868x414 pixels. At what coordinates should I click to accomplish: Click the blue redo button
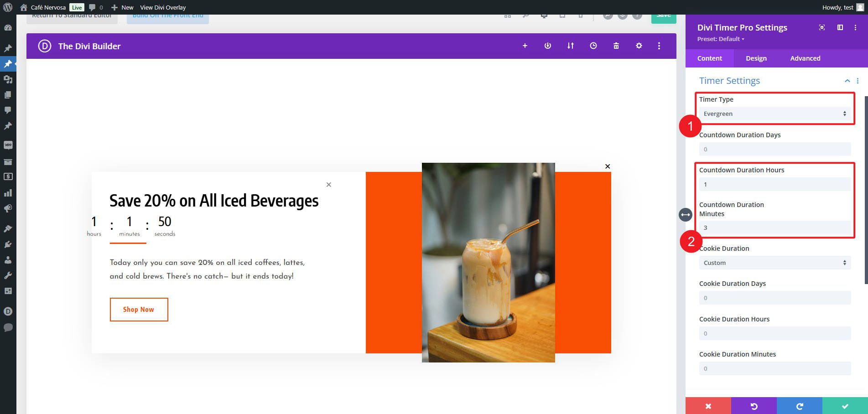click(800, 406)
